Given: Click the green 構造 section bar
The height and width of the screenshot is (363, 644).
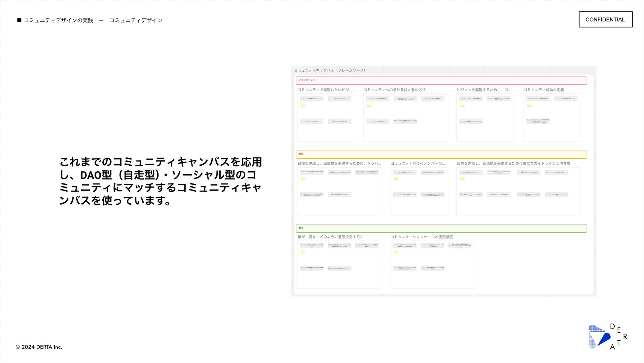Looking at the screenshot, I should [441, 228].
